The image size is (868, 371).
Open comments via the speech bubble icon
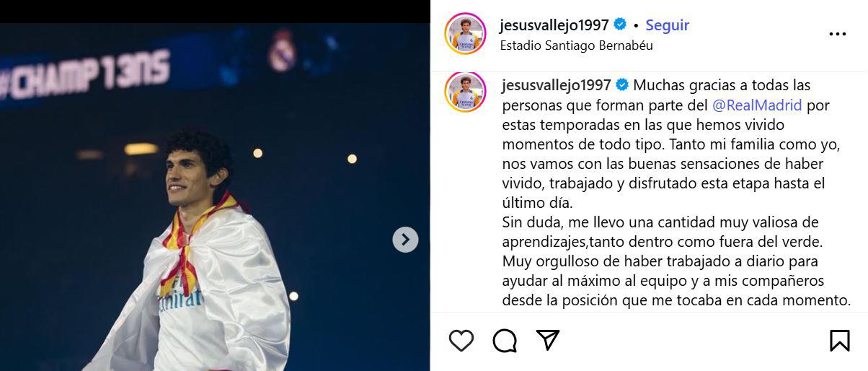tap(505, 340)
